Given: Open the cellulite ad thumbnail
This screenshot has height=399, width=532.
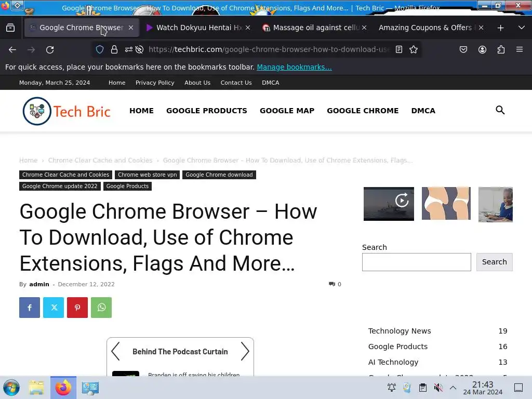Looking at the screenshot, I should pos(446,203).
